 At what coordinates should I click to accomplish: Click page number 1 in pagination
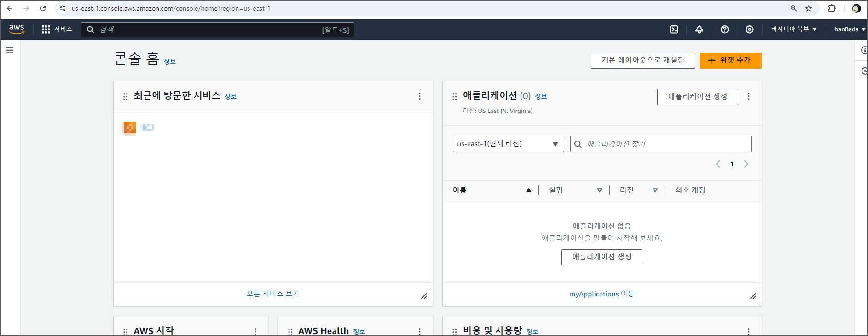[732, 164]
